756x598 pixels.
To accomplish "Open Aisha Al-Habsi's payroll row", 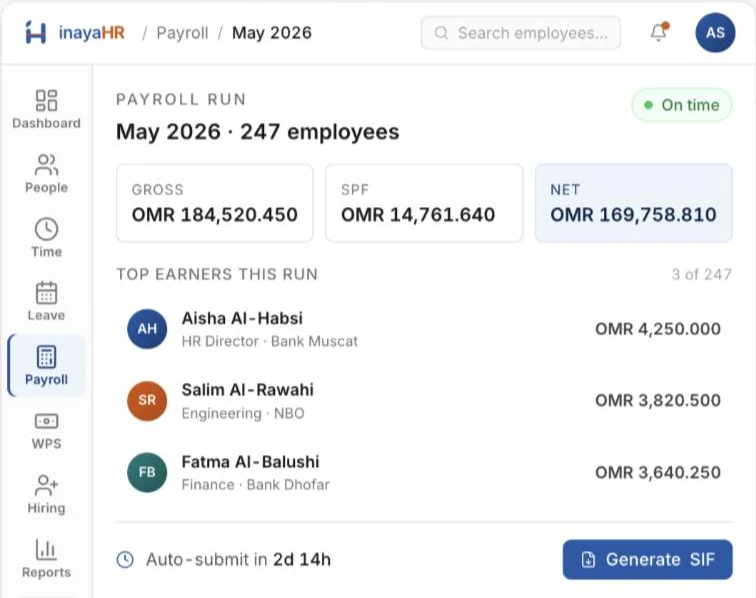I will (x=424, y=329).
